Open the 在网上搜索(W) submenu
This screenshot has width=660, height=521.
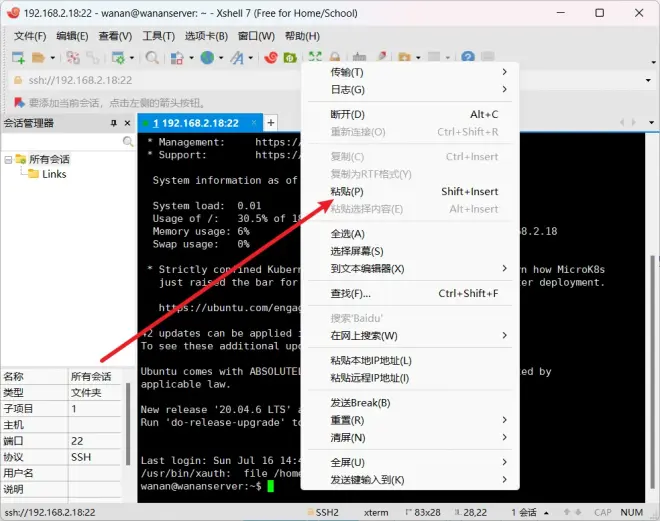[410, 336]
